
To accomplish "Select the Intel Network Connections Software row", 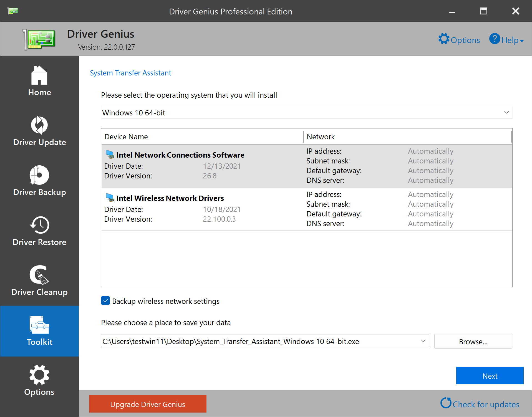I will [x=307, y=166].
